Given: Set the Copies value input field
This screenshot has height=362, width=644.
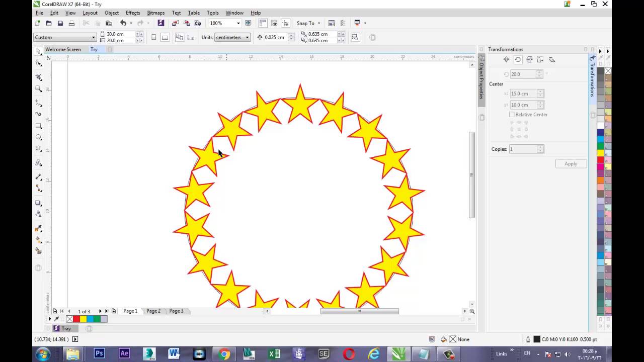Looking at the screenshot, I should pyautogui.click(x=523, y=149).
